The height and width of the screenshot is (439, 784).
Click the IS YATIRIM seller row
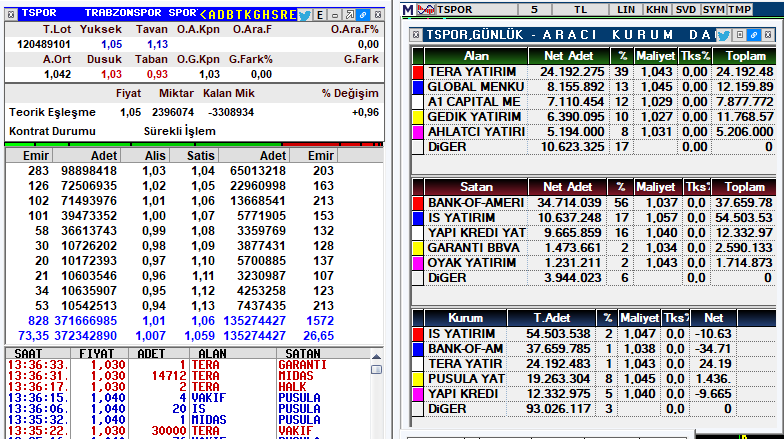594,218
